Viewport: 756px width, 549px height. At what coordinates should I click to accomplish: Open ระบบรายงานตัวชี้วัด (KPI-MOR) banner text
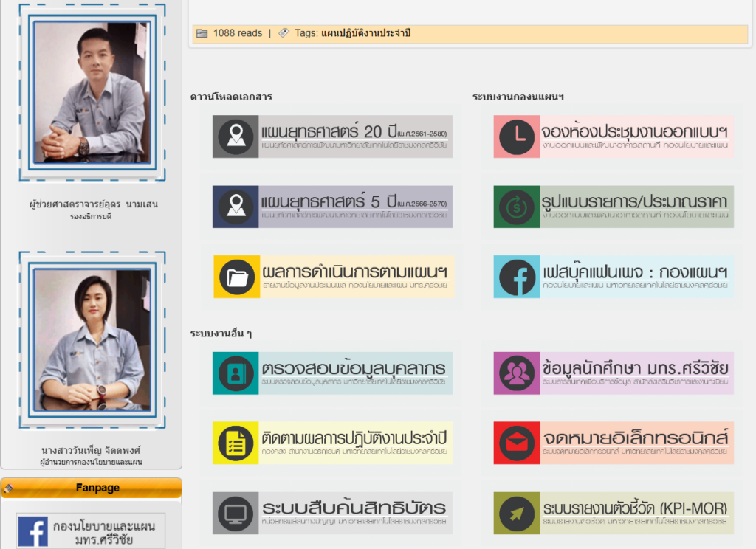634,509
